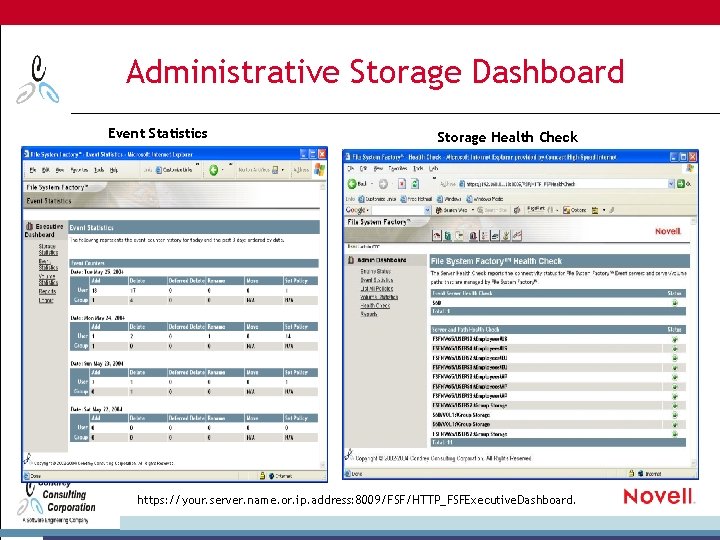Click Norton AntiVirus icon in Event Statistics toolbar
The width and height of the screenshot is (720, 540).
275,170
